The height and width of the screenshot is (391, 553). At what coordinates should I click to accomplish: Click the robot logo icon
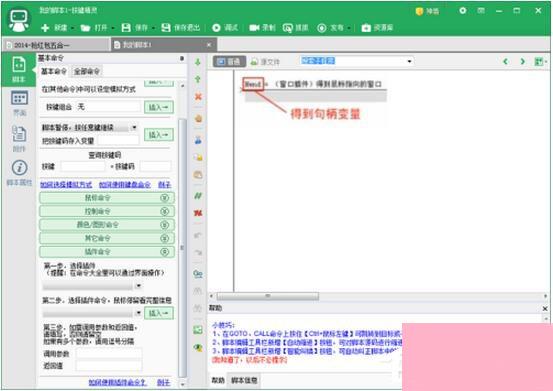click(19, 20)
